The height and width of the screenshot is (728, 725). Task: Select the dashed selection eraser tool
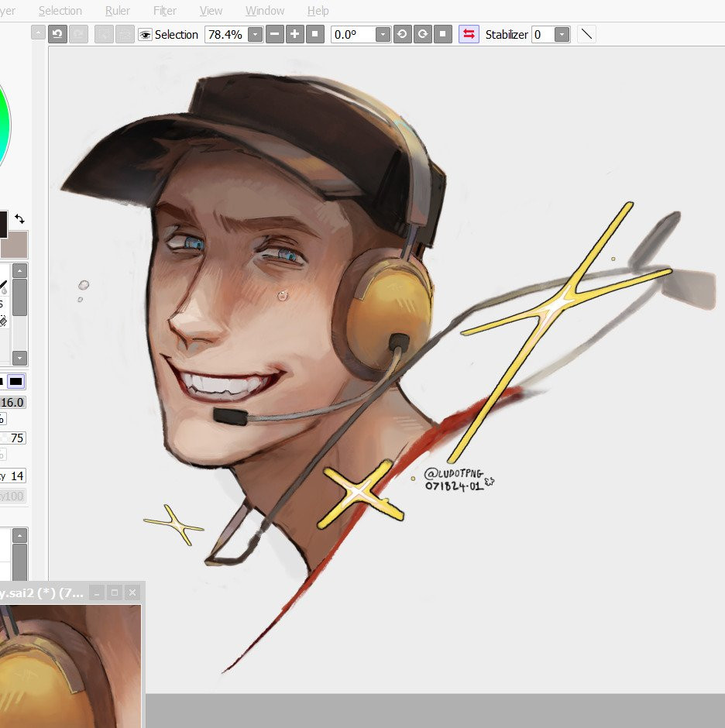point(4,321)
